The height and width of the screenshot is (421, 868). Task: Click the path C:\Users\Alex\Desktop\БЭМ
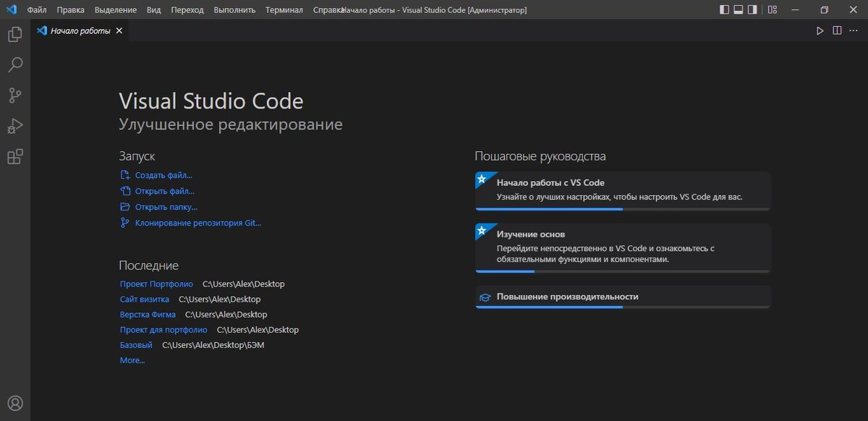click(x=213, y=345)
